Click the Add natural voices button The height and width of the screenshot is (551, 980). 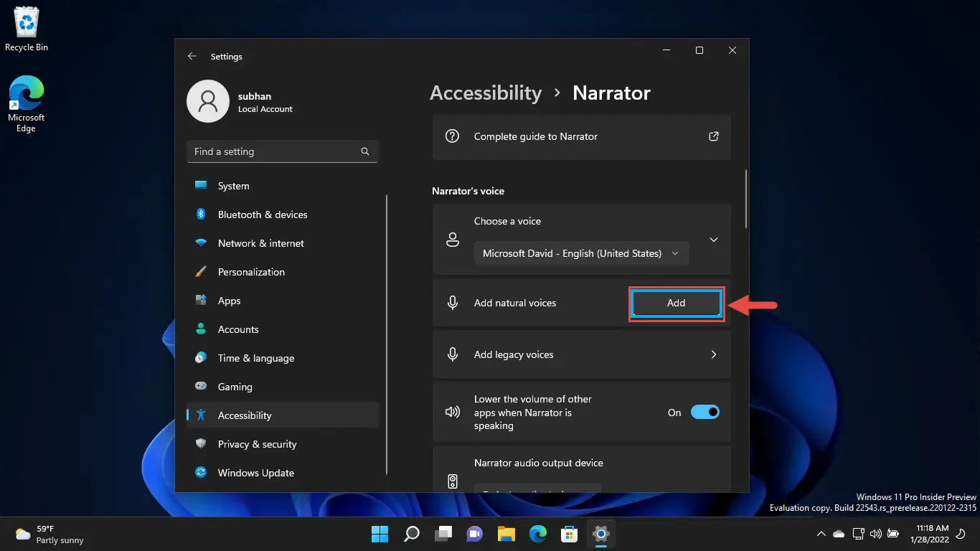tap(677, 303)
